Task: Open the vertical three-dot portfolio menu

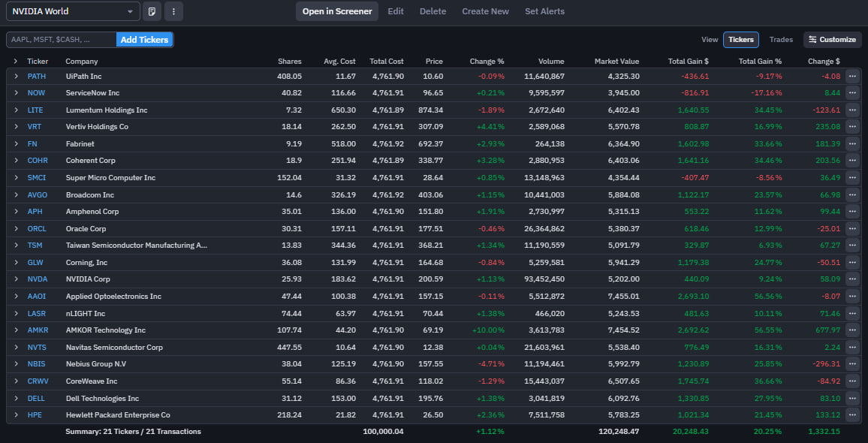Action: (x=173, y=11)
